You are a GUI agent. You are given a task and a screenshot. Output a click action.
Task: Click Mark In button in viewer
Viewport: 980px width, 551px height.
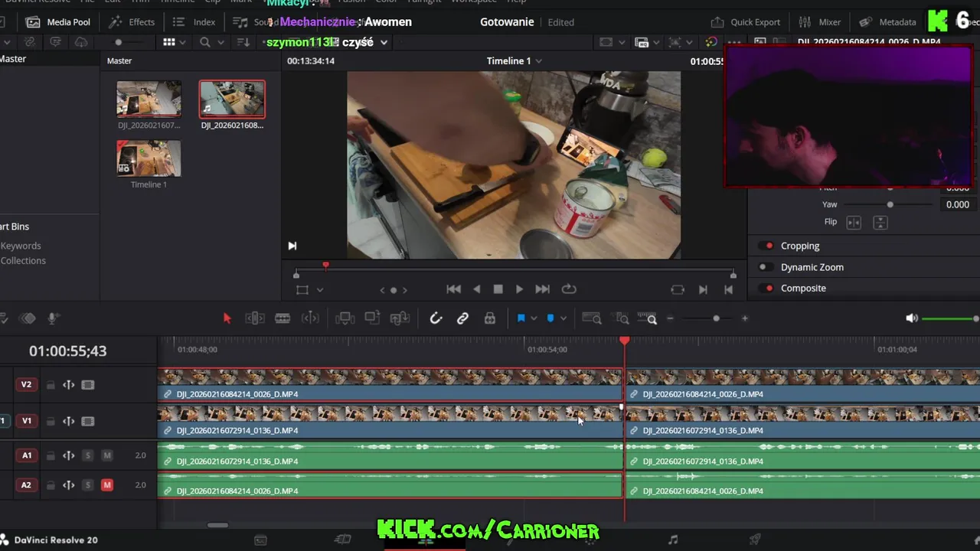pos(703,289)
